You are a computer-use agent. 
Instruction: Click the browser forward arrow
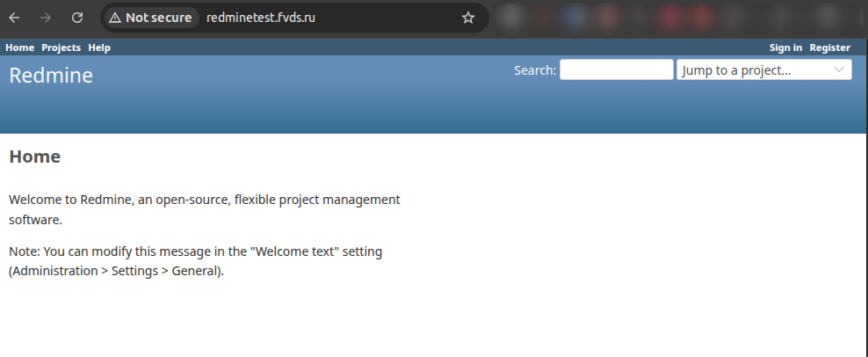pyautogui.click(x=46, y=18)
